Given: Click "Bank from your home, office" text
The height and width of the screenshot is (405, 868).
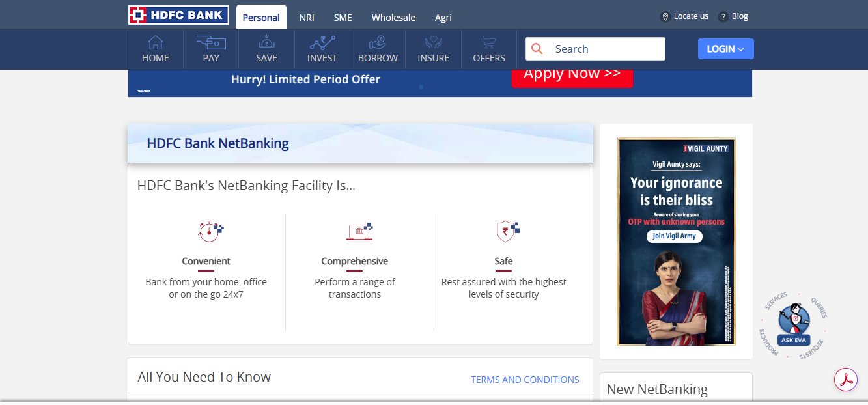Looking at the screenshot, I should pos(206,282).
